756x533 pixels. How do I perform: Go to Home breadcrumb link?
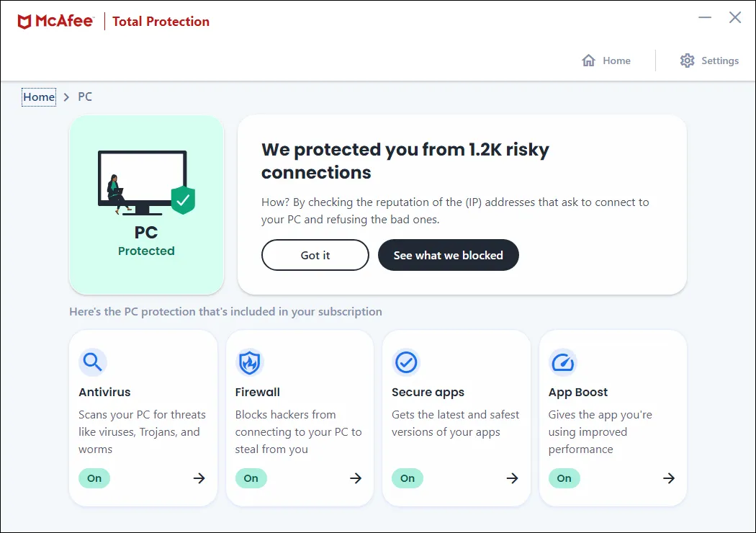point(39,97)
